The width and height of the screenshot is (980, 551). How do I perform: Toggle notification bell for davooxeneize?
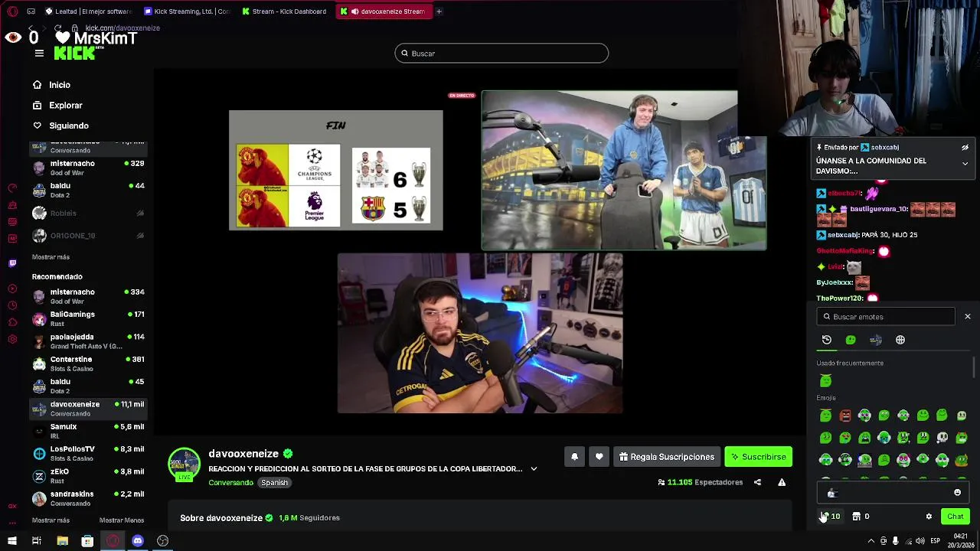574,457
